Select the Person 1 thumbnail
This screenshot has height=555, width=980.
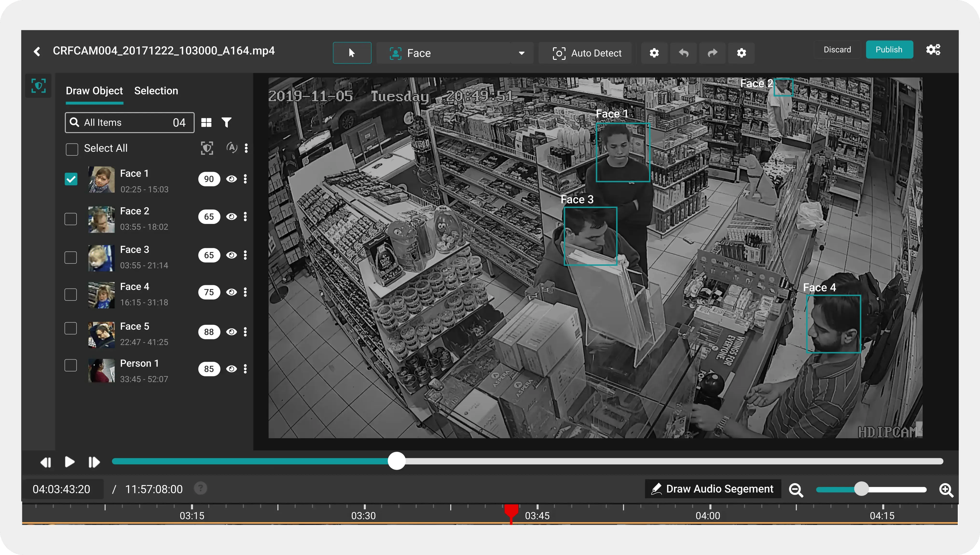[101, 370]
